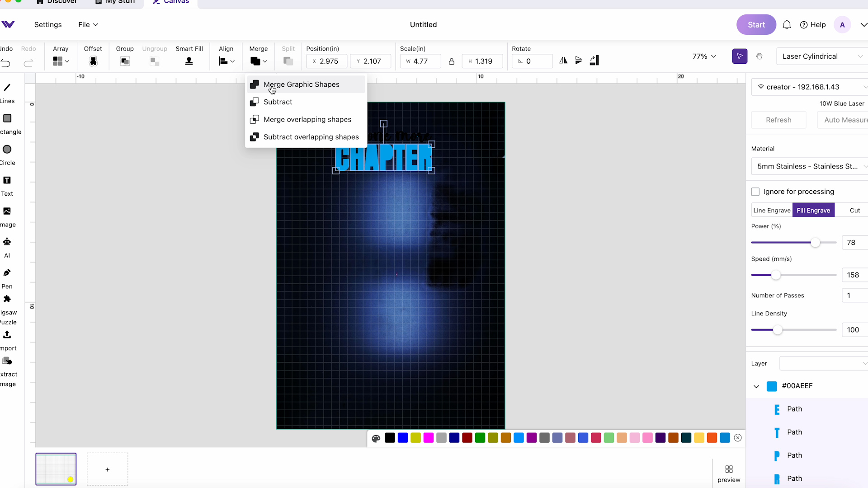Enable the Line Engrave processing mode

click(771, 210)
